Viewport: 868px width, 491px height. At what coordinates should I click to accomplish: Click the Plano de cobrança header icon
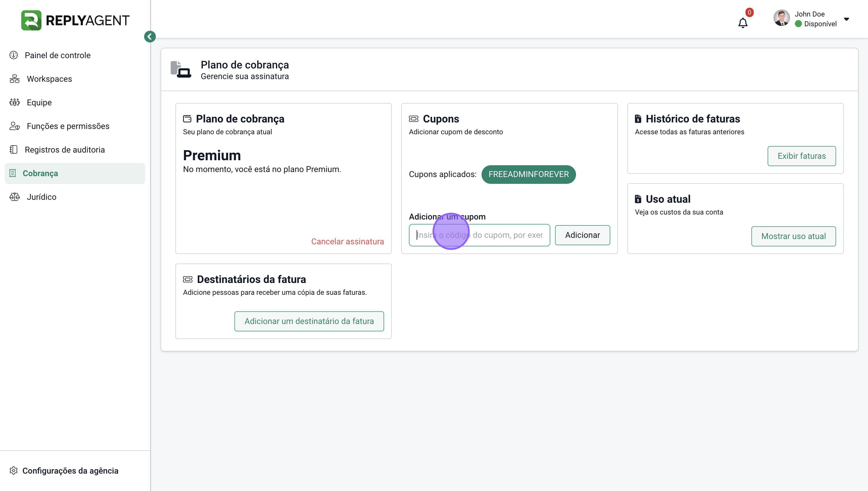tap(181, 69)
